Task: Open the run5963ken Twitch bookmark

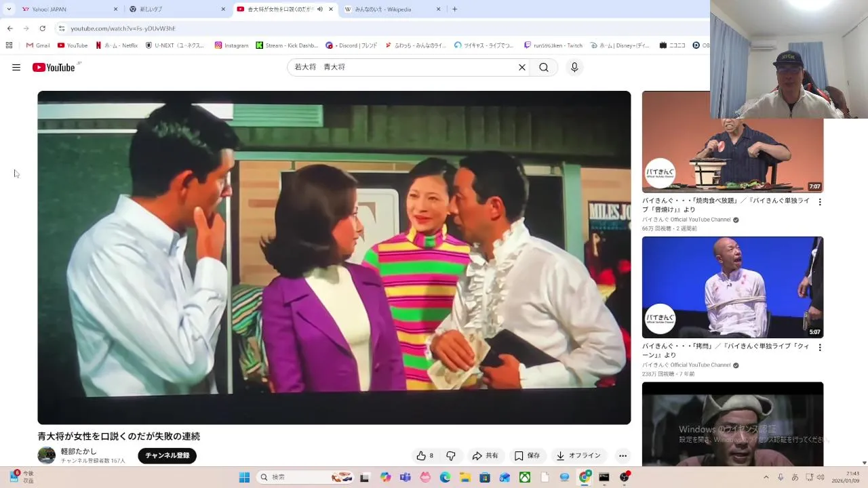Action: click(553, 45)
